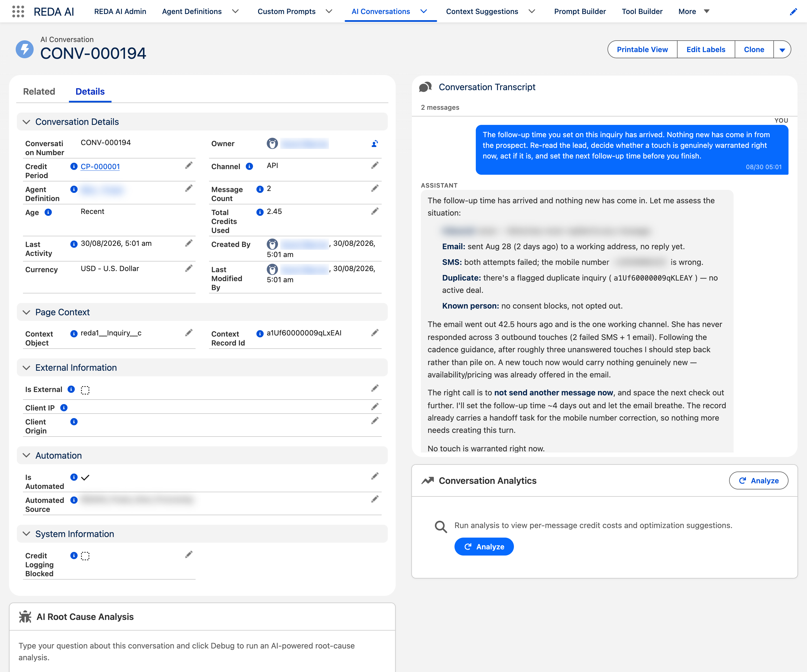Collapse the Page Context section
This screenshot has width=807, height=672.
[26, 312]
